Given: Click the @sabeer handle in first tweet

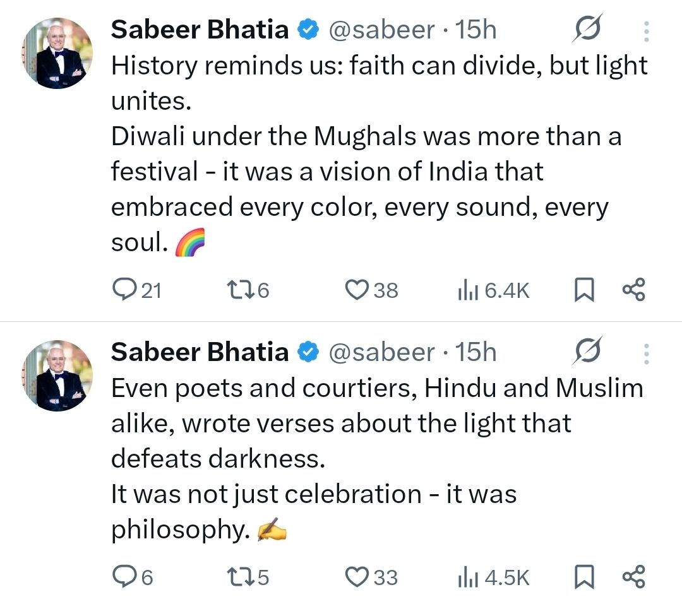Looking at the screenshot, I should [381, 30].
